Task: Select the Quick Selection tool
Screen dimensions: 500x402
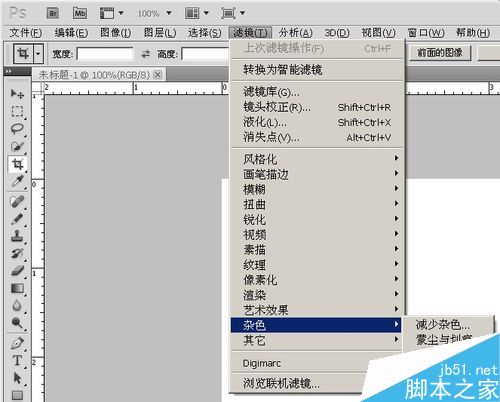Action: click(17, 146)
